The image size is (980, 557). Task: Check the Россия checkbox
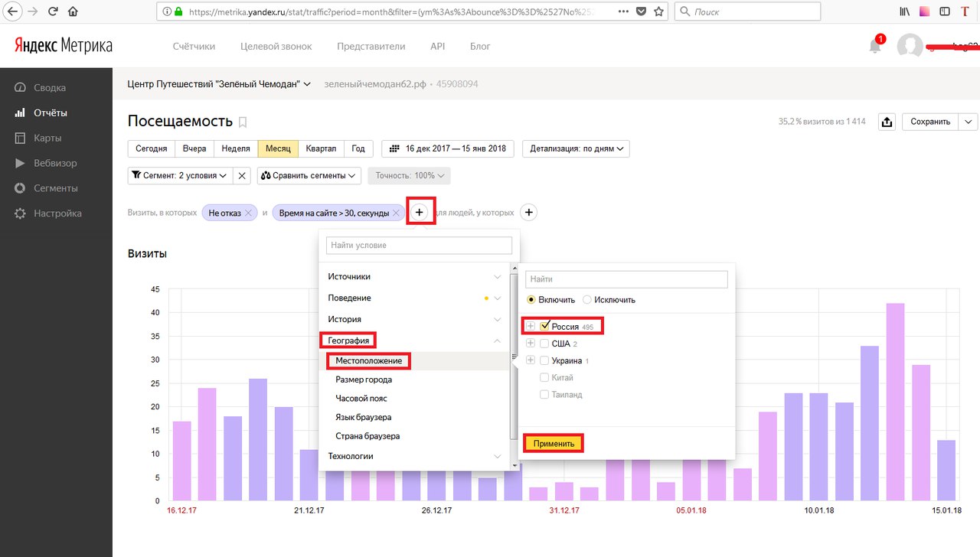545,326
